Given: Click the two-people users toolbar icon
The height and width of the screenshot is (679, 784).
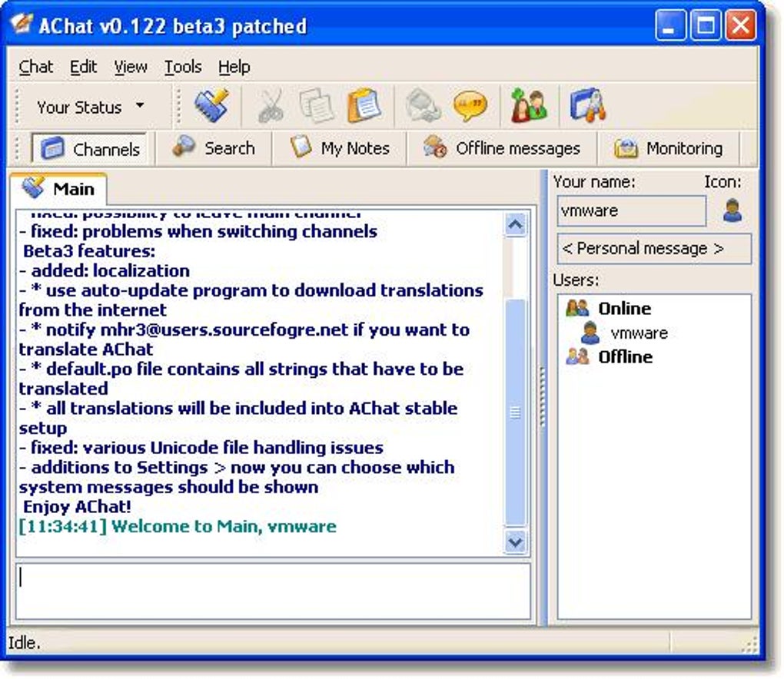Looking at the screenshot, I should click(x=529, y=105).
